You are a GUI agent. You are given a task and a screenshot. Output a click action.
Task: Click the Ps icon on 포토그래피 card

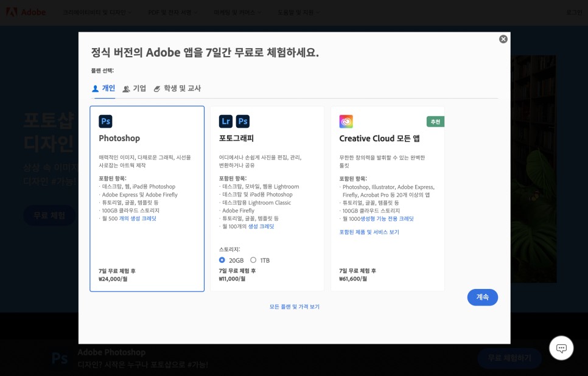(x=243, y=122)
